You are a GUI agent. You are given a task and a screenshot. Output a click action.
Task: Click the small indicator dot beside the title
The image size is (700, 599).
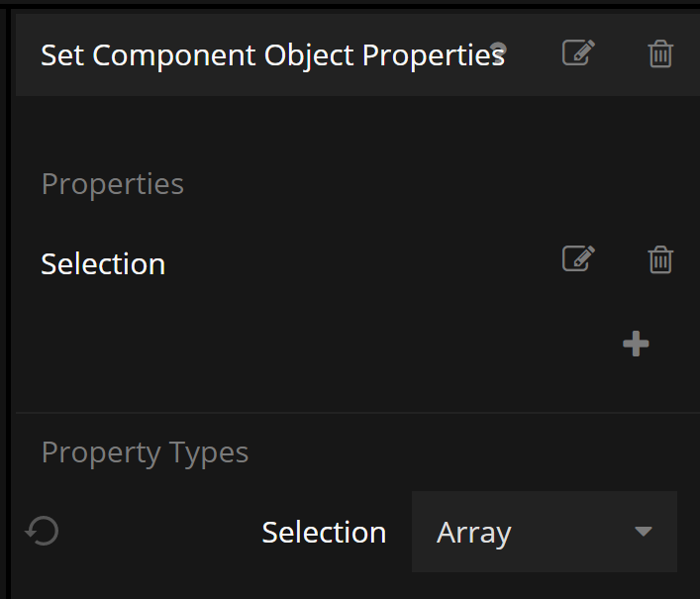pos(499,49)
